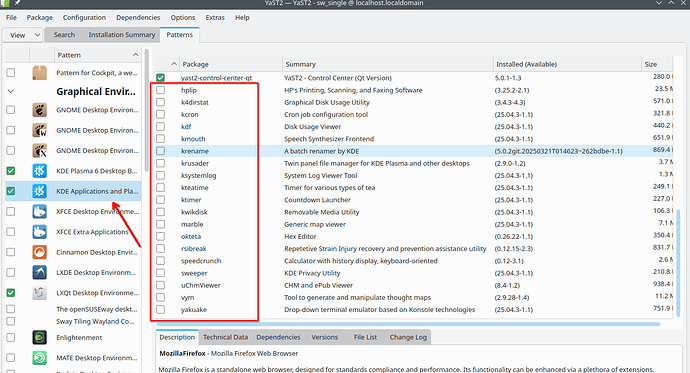The width and height of the screenshot is (690, 373).
Task: Toggle the krename package checkbox
Action: tap(161, 151)
